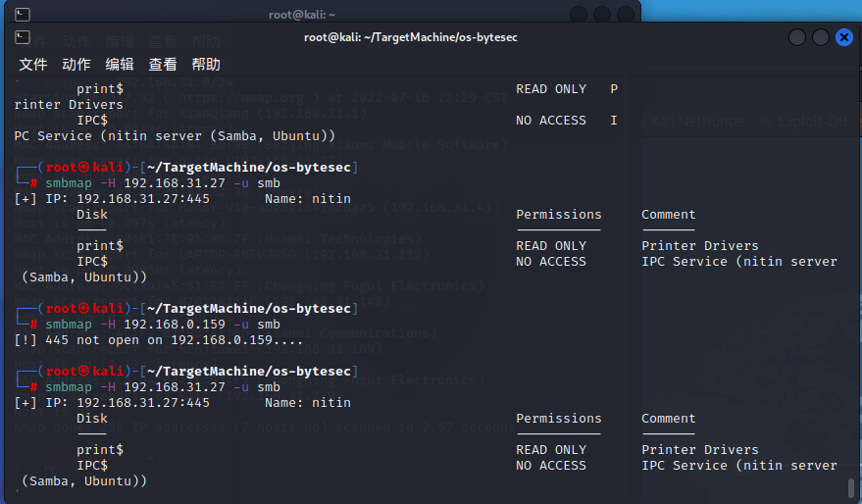Click the '445 not open on 192.168.0.159' message

click(158, 340)
